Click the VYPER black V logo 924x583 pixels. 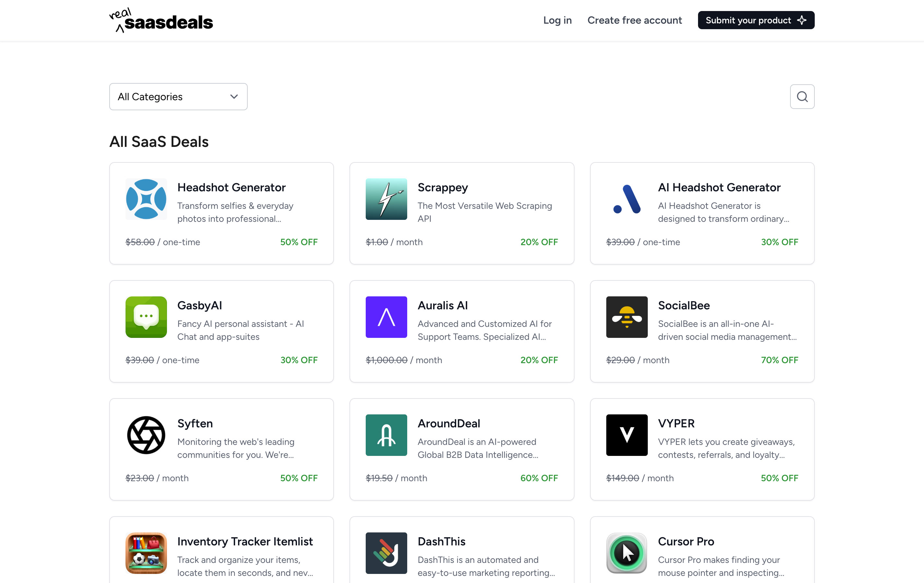click(627, 435)
